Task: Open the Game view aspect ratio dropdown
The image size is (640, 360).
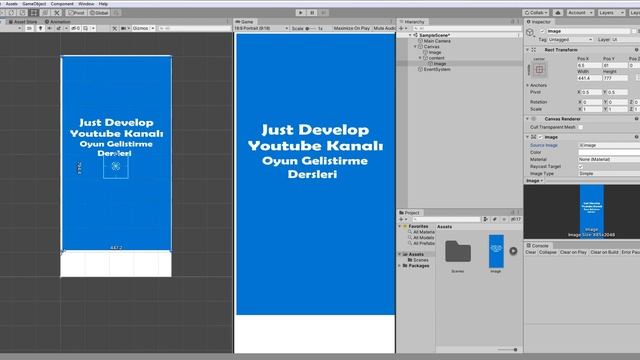Action: (261, 28)
